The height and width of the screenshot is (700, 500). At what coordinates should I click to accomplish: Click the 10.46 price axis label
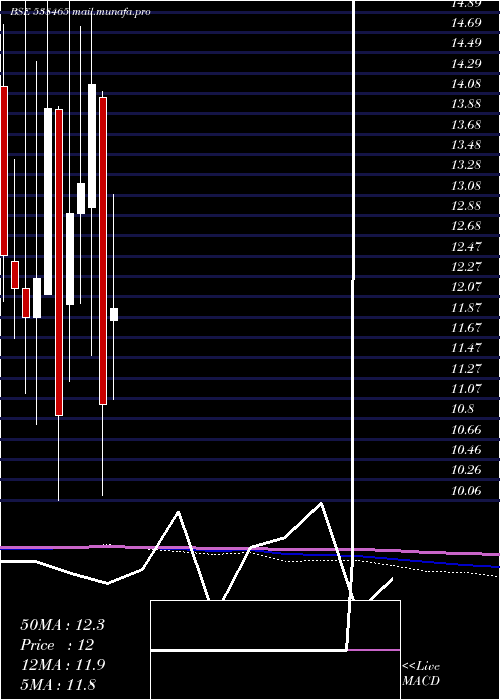[466, 450]
